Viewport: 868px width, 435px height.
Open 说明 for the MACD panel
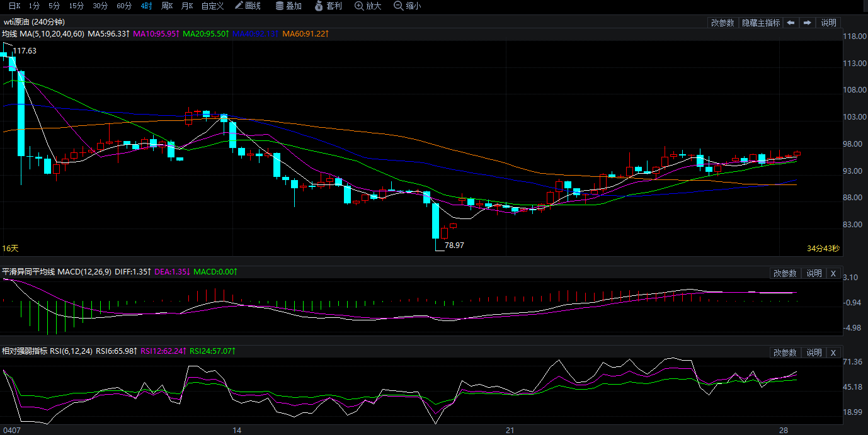coord(814,273)
